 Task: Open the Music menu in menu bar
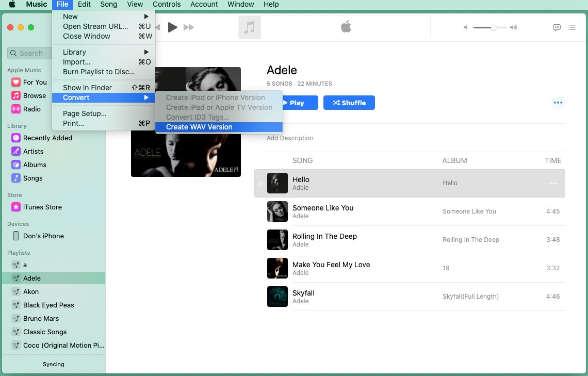point(37,4)
